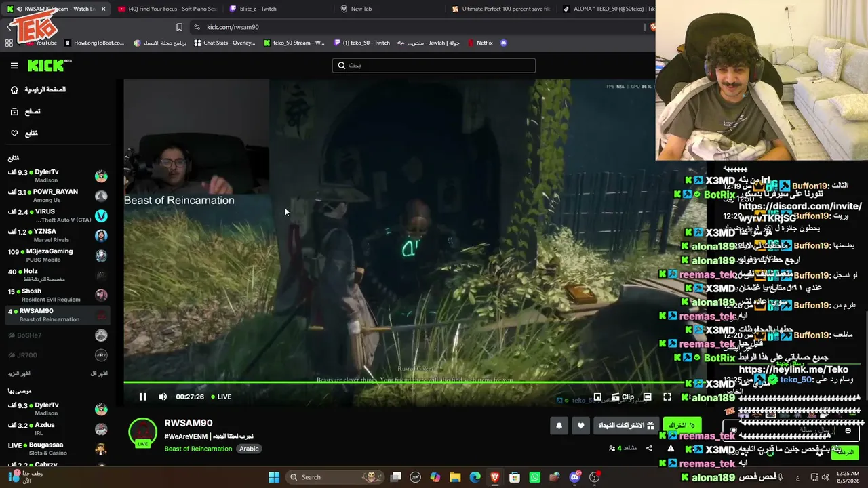Open WhatsApp from the taskbar
This screenshot has height=488, width=868.
[535, 477]
